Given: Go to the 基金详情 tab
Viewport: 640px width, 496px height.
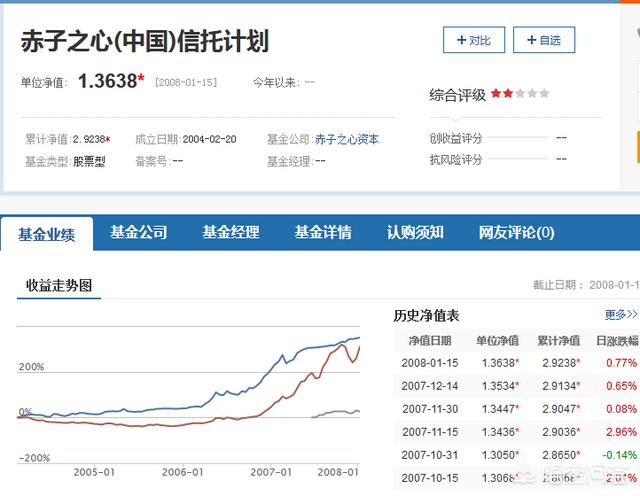Looking at the screenshot, I should pyautogui.click(x=322, y=232).
